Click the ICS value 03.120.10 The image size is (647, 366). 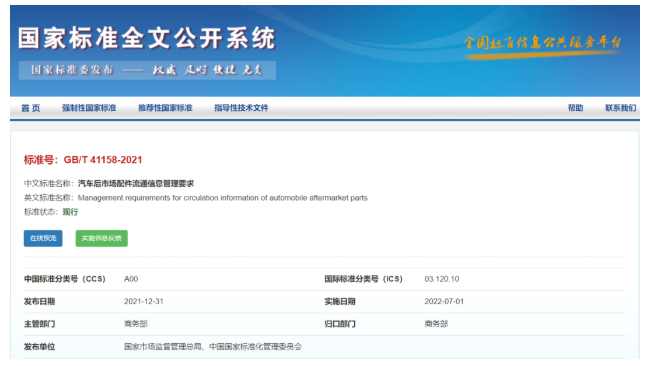(x=442, y=279)
